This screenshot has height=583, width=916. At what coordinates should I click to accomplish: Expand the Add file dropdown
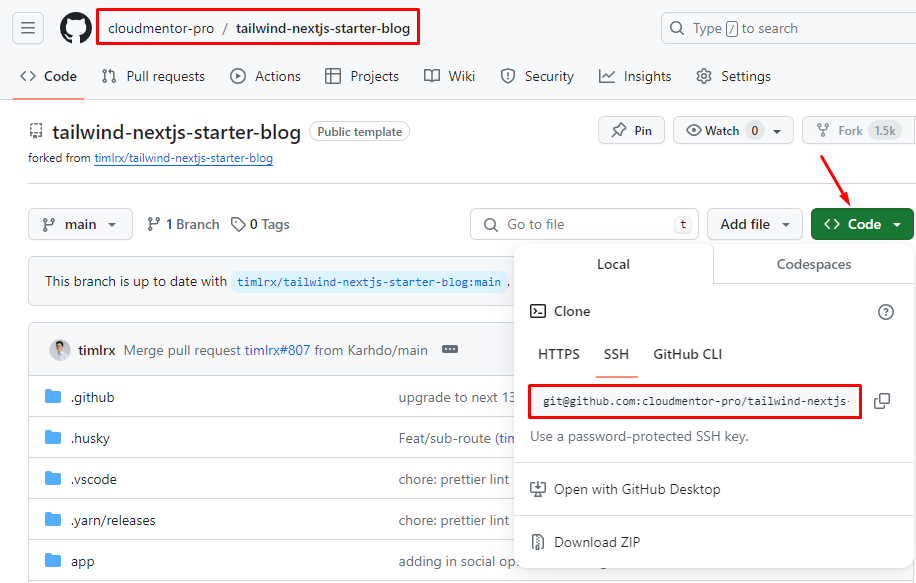pyautogui.click(x=754, y=224)
